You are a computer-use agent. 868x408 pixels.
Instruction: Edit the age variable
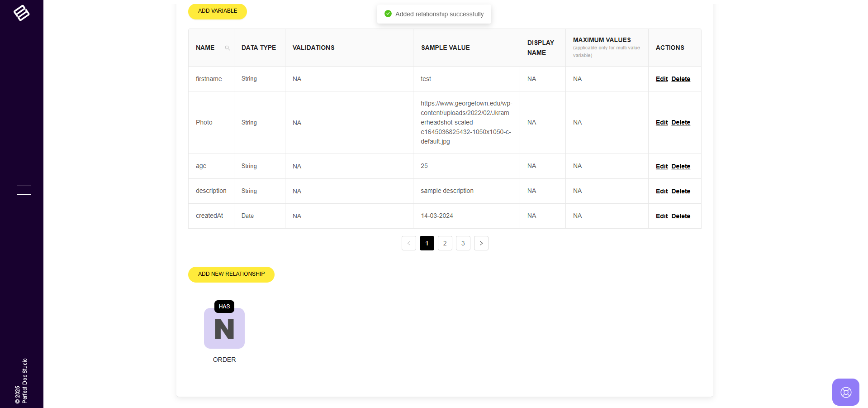coord(661,166)
